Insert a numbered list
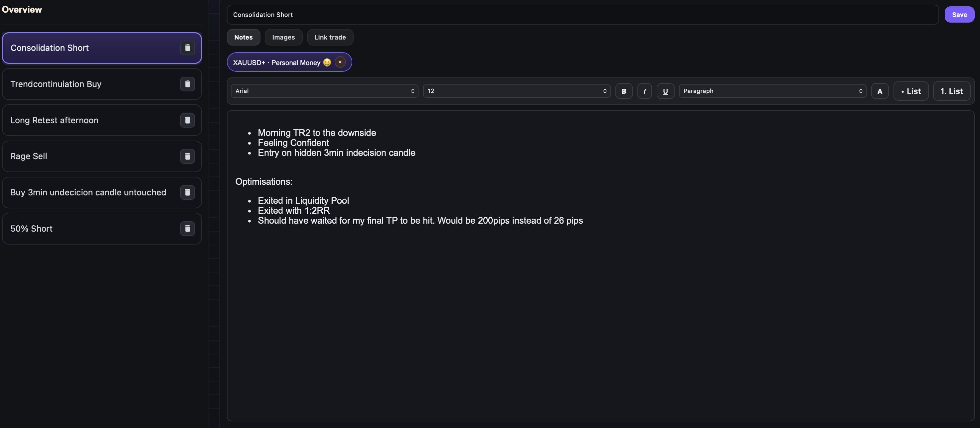Image resolution: width=980 pixels, height=428 pixels. (951, 91)
